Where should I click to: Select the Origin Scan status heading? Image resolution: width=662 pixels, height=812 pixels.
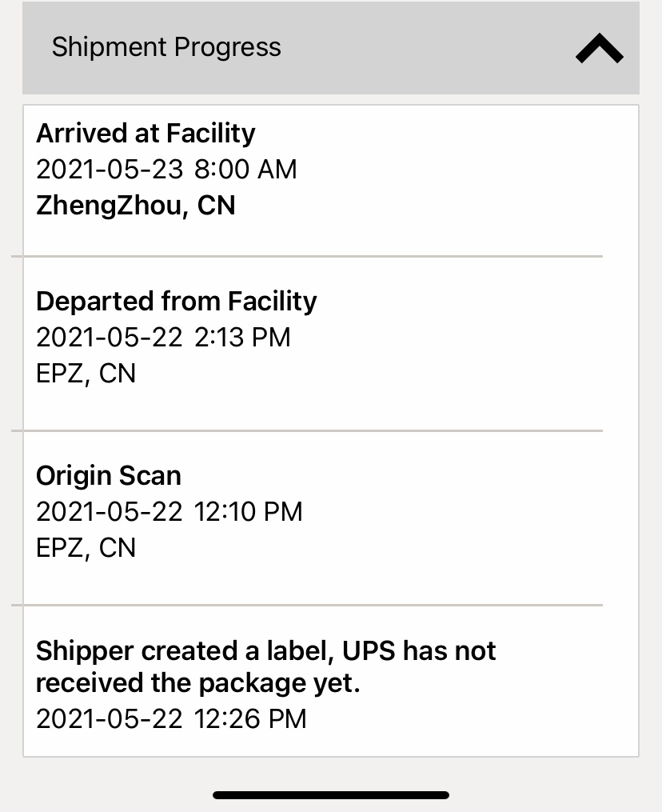click(109, 475)
